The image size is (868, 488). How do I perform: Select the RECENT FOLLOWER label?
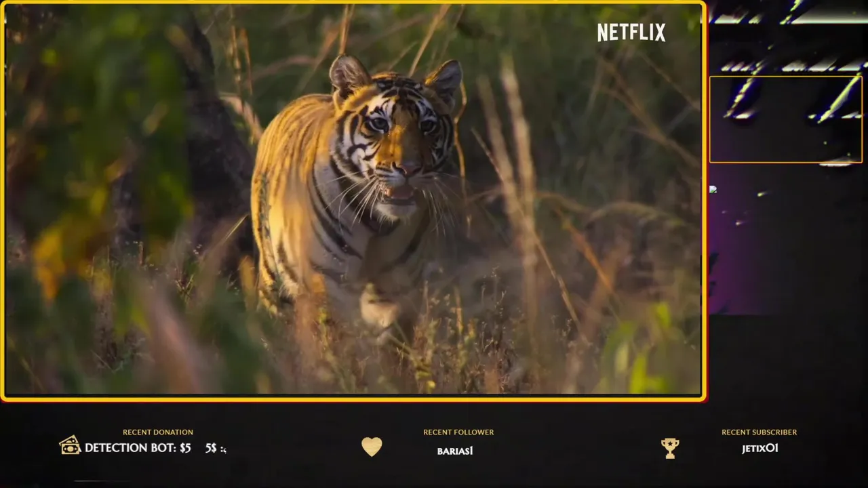[458, 432]
